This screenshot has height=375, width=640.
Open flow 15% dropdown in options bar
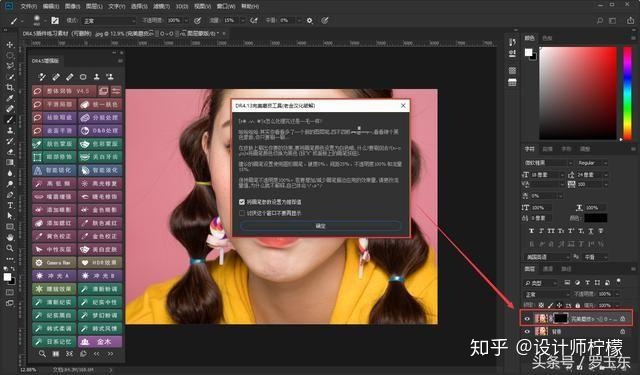pos(242,20)
